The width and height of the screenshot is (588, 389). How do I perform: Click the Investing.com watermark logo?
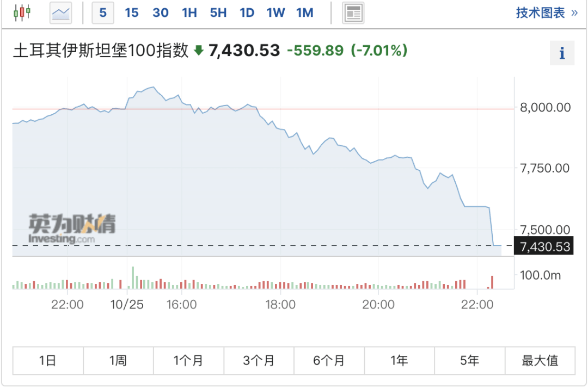coord(72,229)
